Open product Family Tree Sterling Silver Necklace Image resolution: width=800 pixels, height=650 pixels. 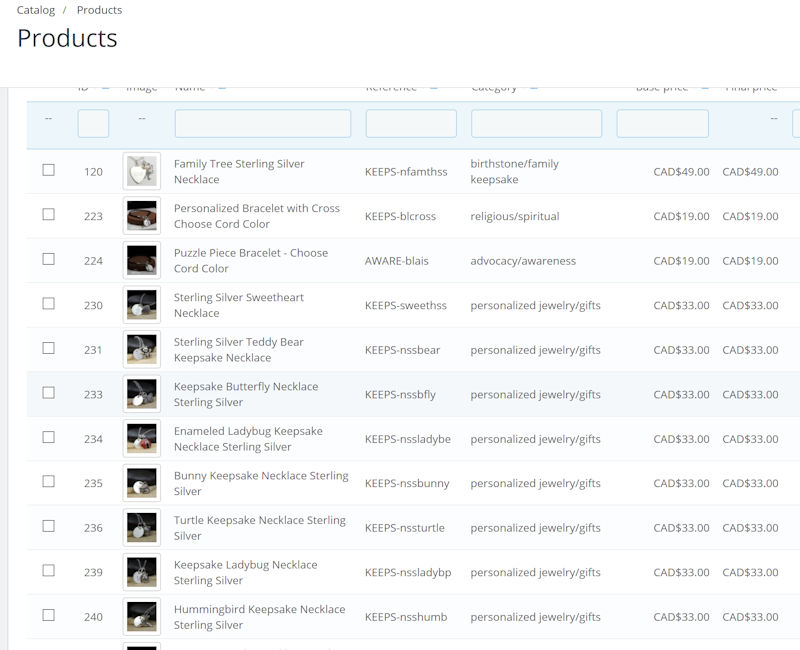239,171
